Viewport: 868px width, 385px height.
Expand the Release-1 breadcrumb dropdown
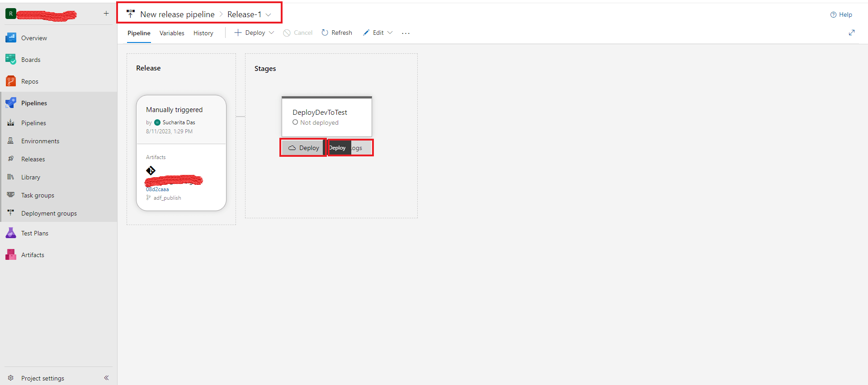(268, 14)
